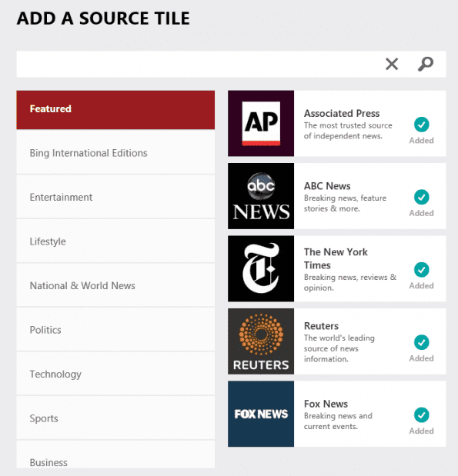Select the Featured category
The width and height of the screenshot is (458, 476).
click(115, 110)
